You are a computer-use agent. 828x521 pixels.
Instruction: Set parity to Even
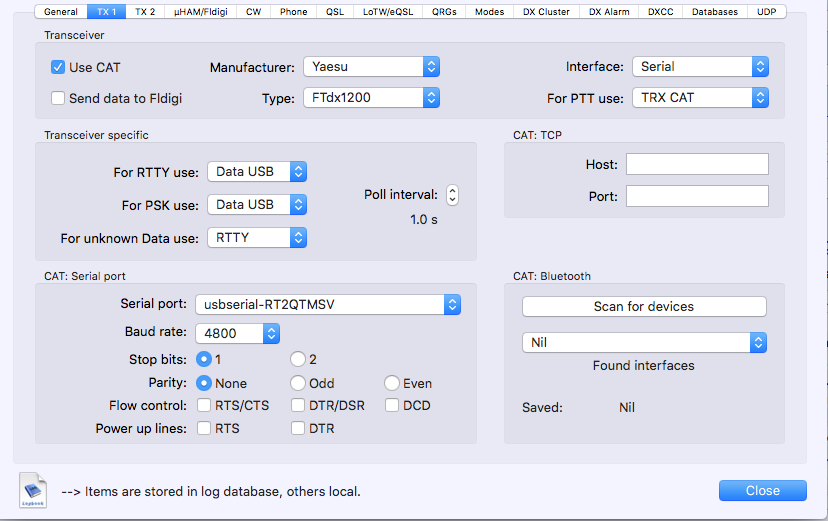pyautogui.click(x=392, y=383)
